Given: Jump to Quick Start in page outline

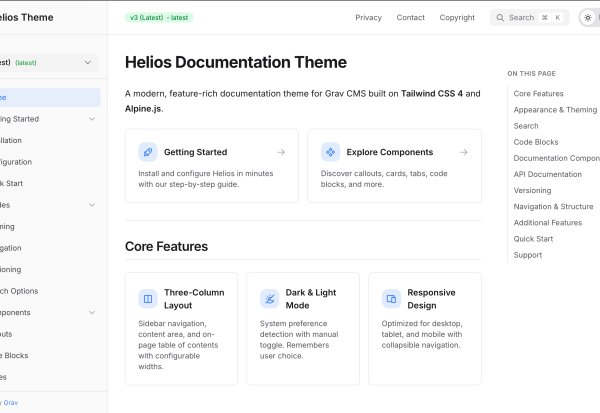Looking at the screenshot, I should click(533, 239).
